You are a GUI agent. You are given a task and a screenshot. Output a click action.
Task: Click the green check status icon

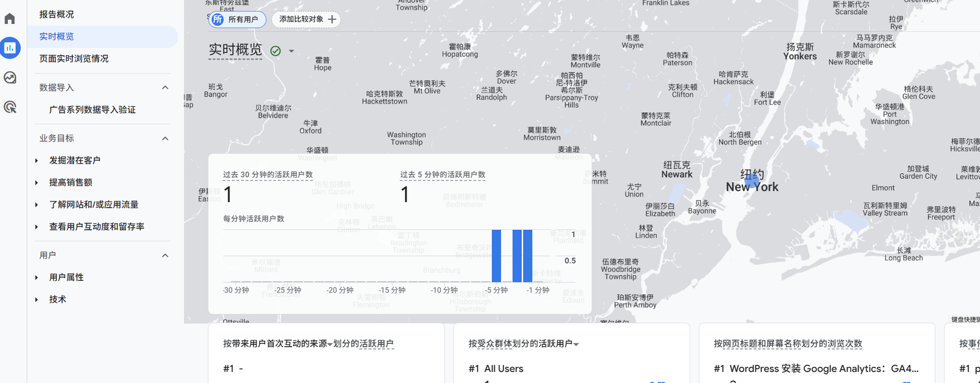(x=276, y=51)
